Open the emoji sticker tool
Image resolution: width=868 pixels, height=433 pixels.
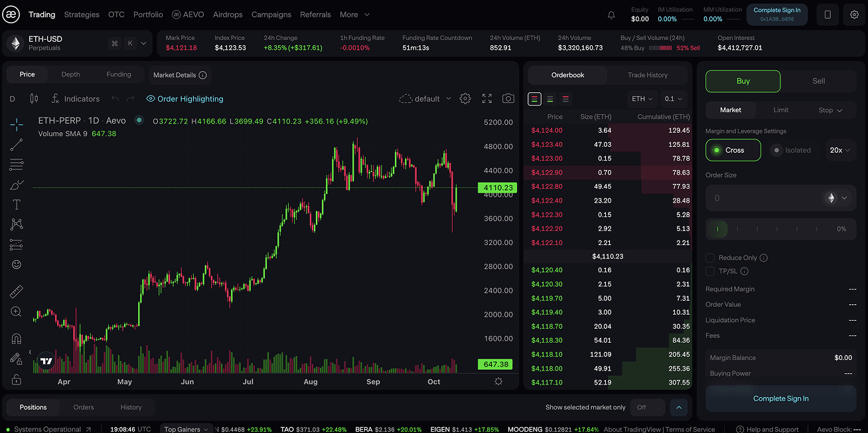(x=16, y=264)
